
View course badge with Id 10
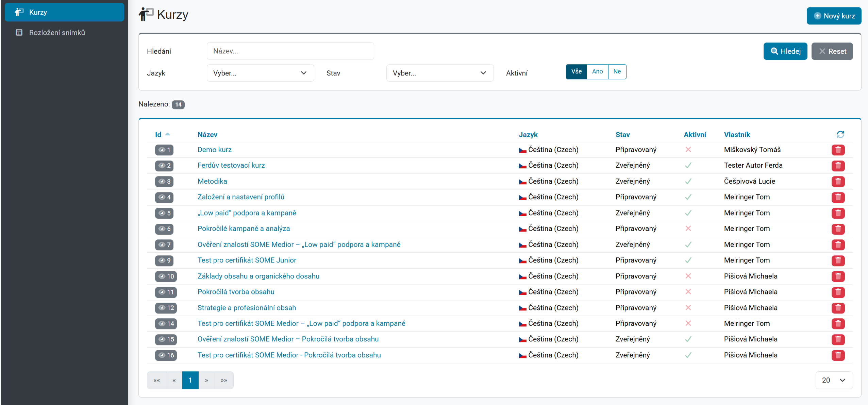pos(166,276)
